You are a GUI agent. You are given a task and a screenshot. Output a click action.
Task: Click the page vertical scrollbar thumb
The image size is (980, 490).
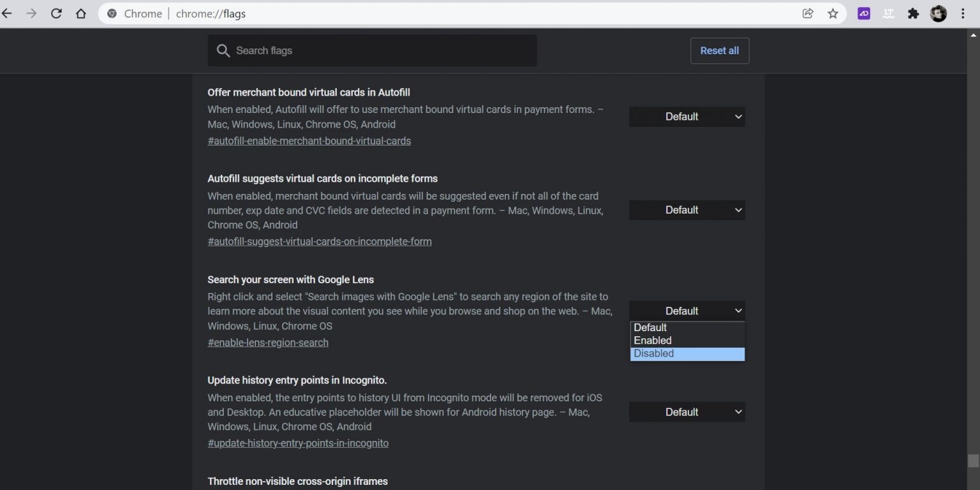pos(973,461)
